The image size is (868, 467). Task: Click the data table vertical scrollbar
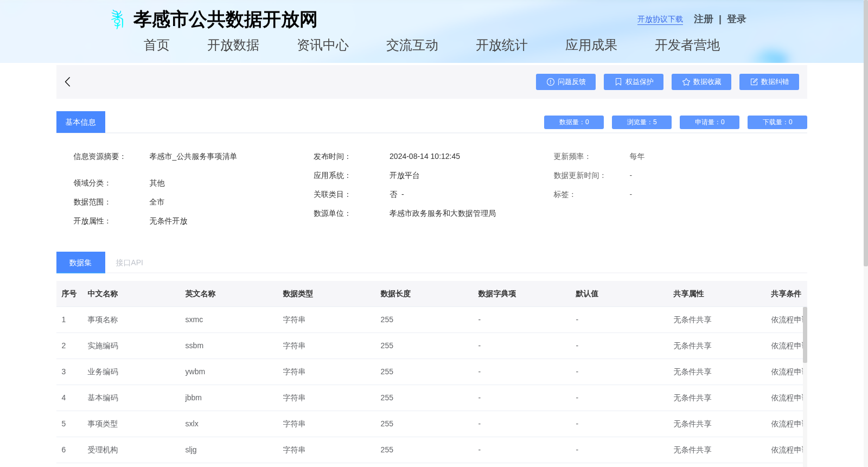(x=805, y=335)
